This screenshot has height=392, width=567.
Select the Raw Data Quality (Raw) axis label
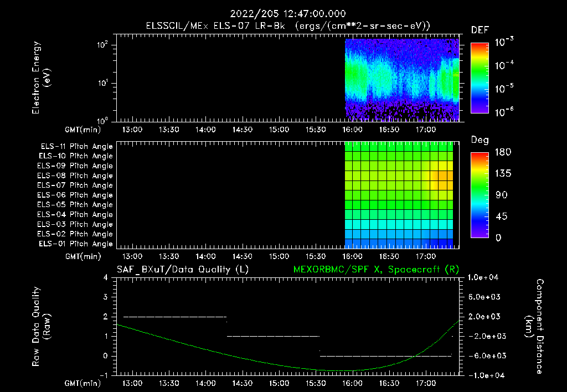[x=41, y=327]
